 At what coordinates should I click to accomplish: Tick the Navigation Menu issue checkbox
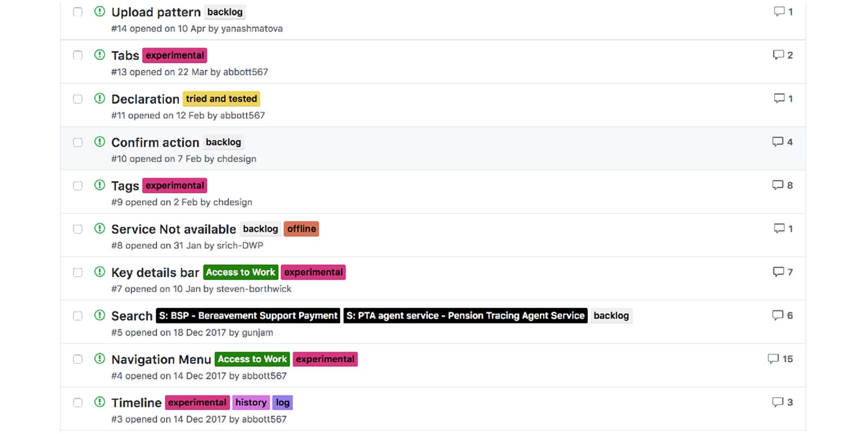pos(78,359)
